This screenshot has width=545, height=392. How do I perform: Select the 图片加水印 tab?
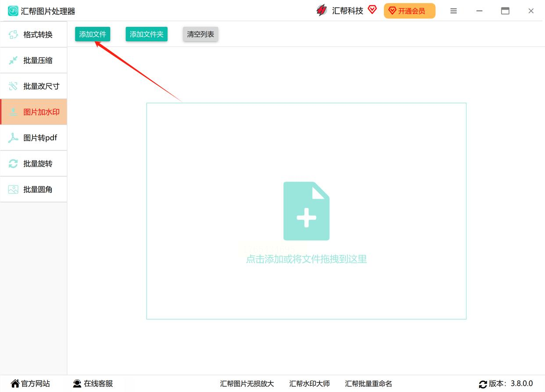pyautogui.click(x=33, y=112)
